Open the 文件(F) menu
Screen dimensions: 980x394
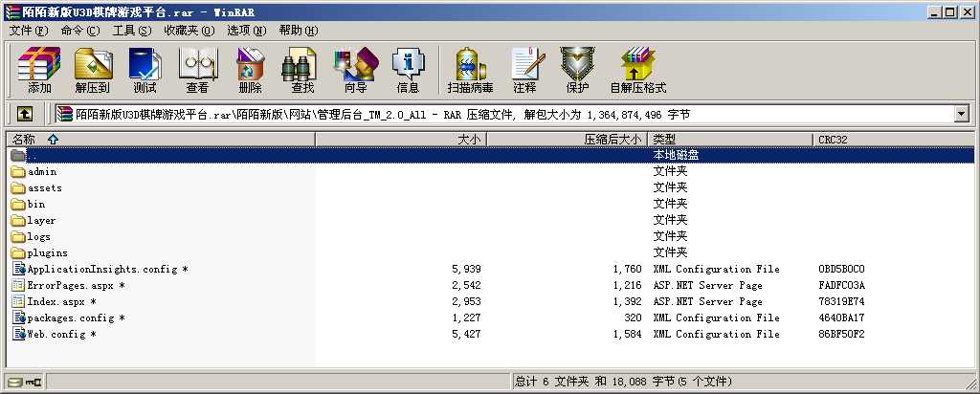pyautogui.click(x=29, y=31)
